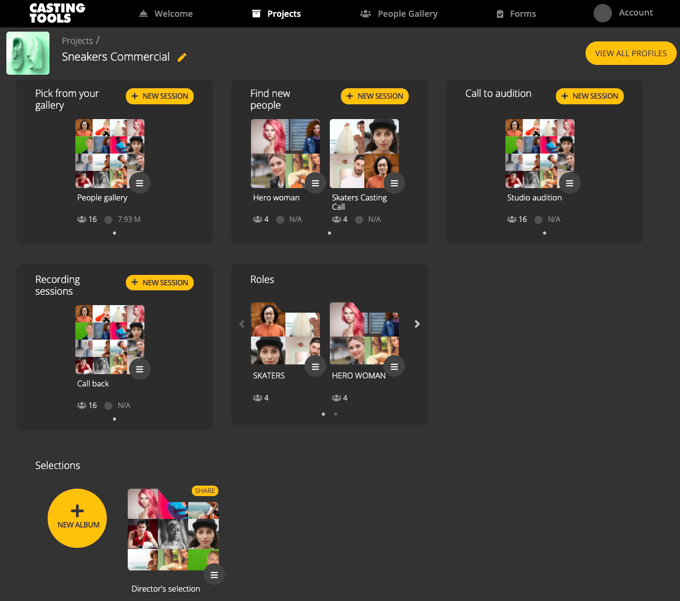Open menu icon on People gallery
This screenshot has height=601, width=680.
pos(140,183)
